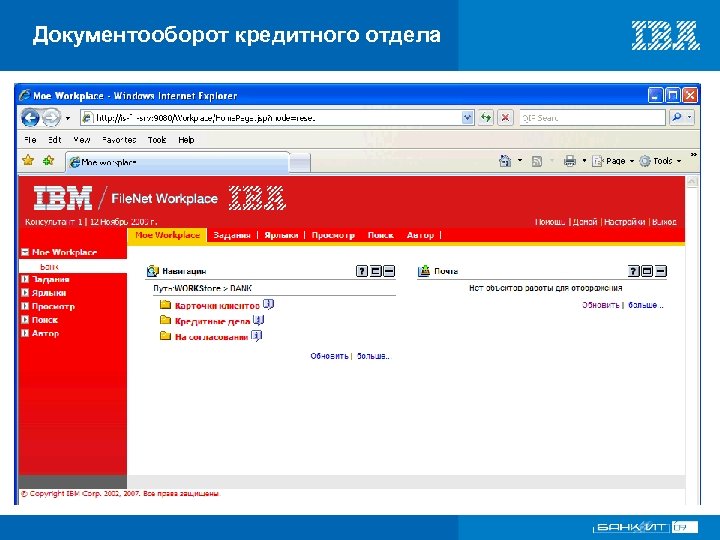720x540 pixels.
Task: Open the address bar history dropdown
Action: click(467, 118)
